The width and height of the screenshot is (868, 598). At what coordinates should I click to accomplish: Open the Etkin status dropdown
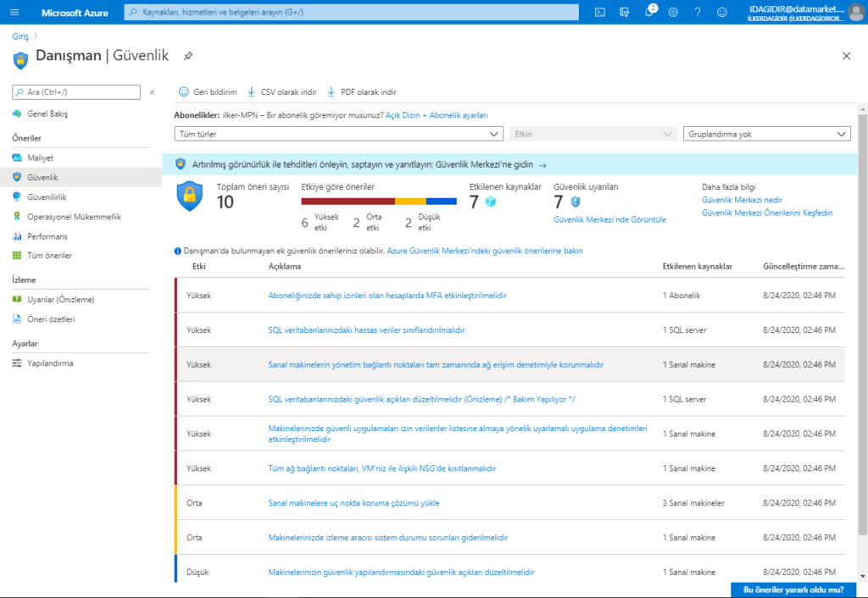coord(593,134)
